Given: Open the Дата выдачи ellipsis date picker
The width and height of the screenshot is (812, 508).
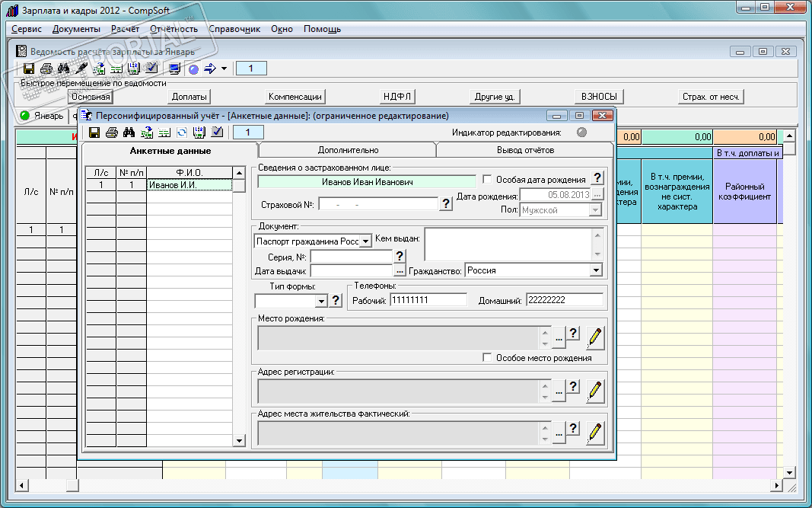Looking at the screenshot, I should tap(400, 271).
